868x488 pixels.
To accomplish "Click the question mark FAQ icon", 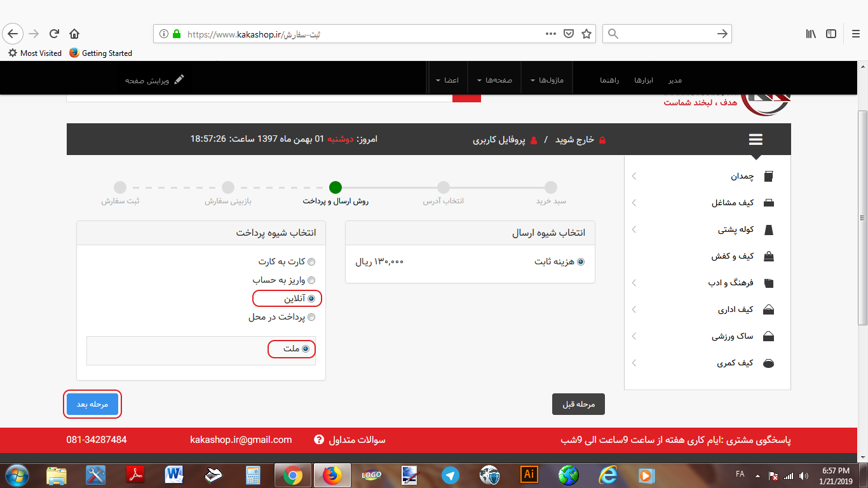I will pos(319,440).
